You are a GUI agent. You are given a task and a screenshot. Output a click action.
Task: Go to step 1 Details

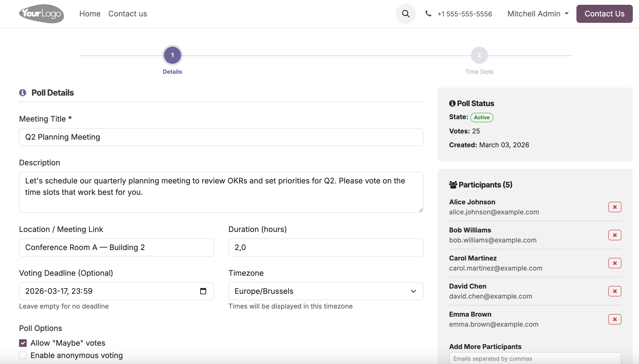(x=172, y=55)
